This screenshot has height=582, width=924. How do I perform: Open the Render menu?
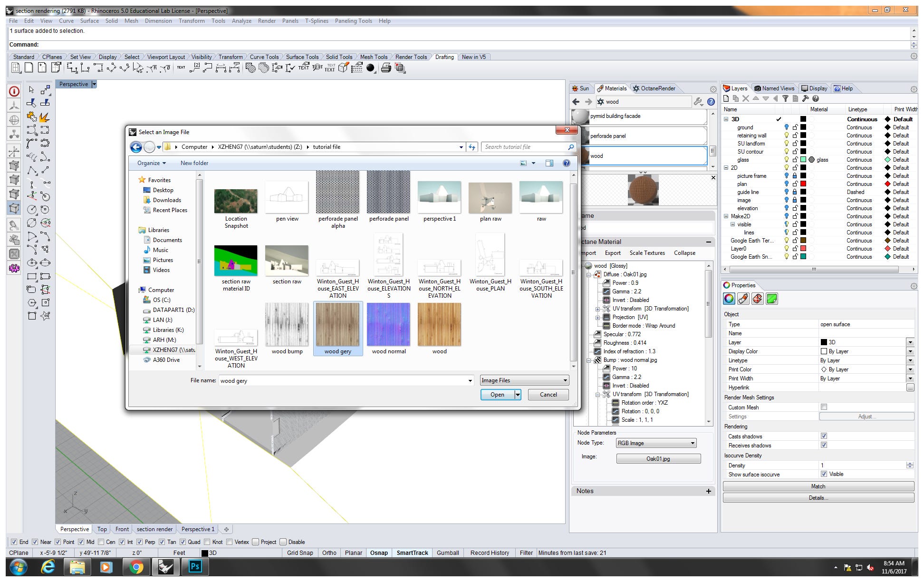tap(267, 21)
